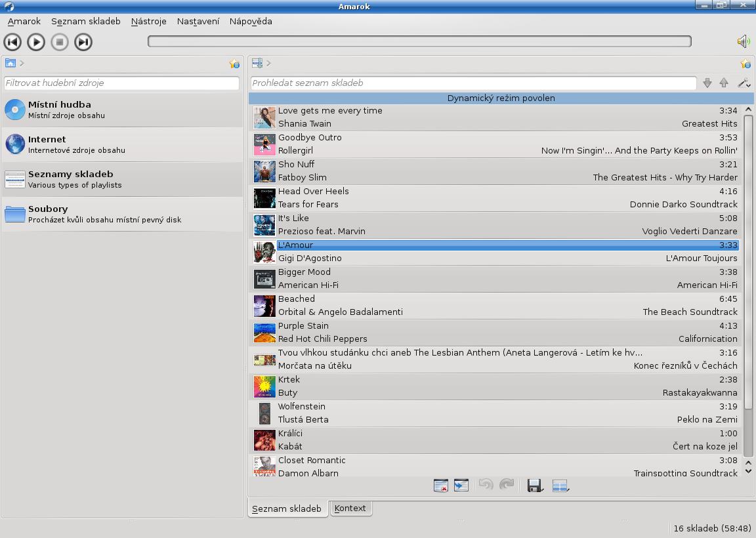Open the save playlist floppy dropdown
The height and width of the screenshot is (538, 756).
pyautogui.click(x=535, y=486)
